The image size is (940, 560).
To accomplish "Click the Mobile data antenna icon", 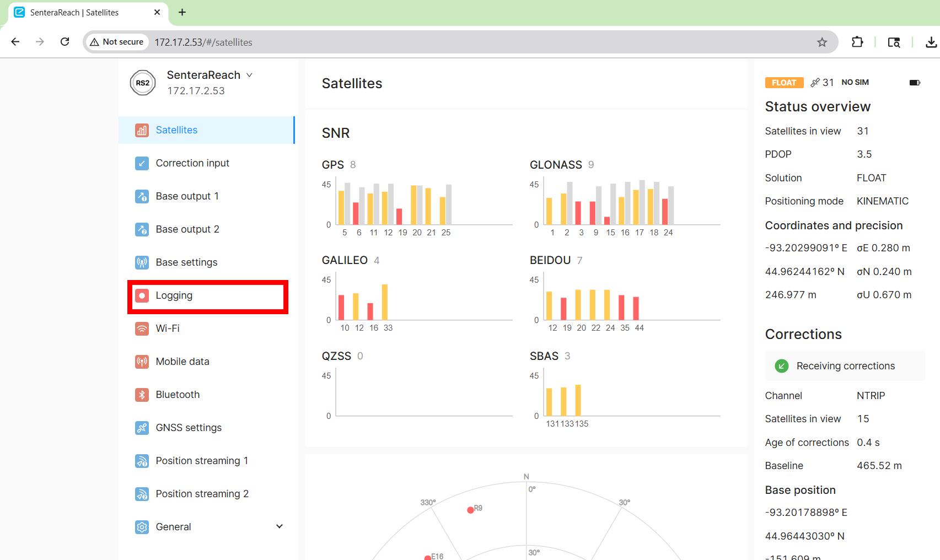I will (x=142, y=362).
